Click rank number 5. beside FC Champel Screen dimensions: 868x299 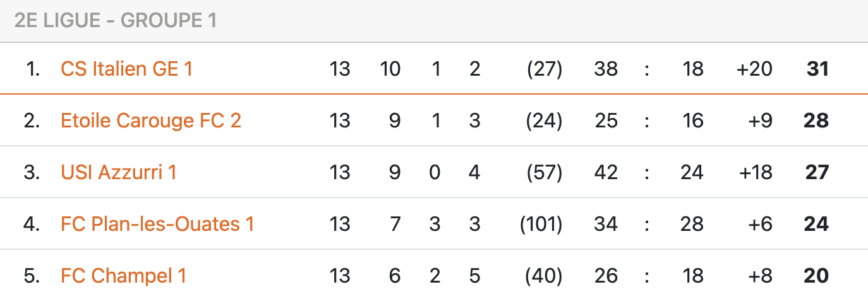pos(32,275)
